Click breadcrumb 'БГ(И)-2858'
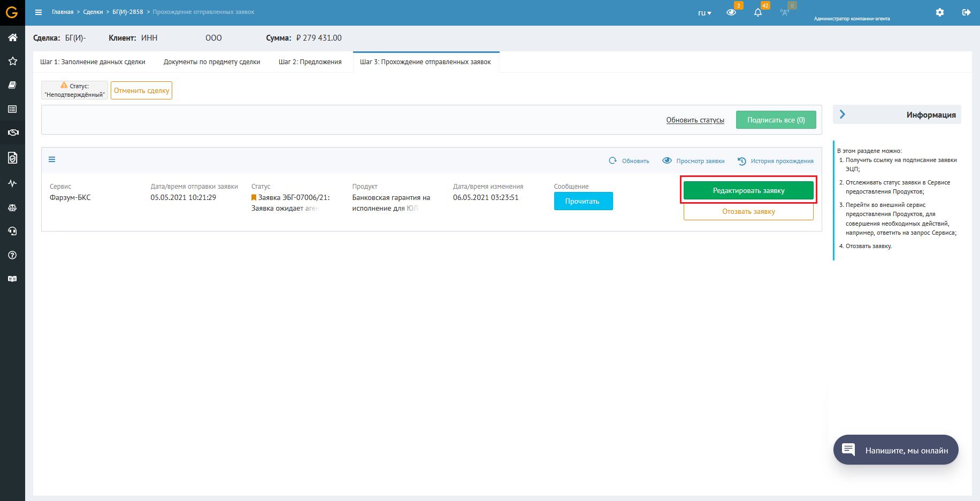The width and height of the screenshot is (980, 501). [128, 12]
